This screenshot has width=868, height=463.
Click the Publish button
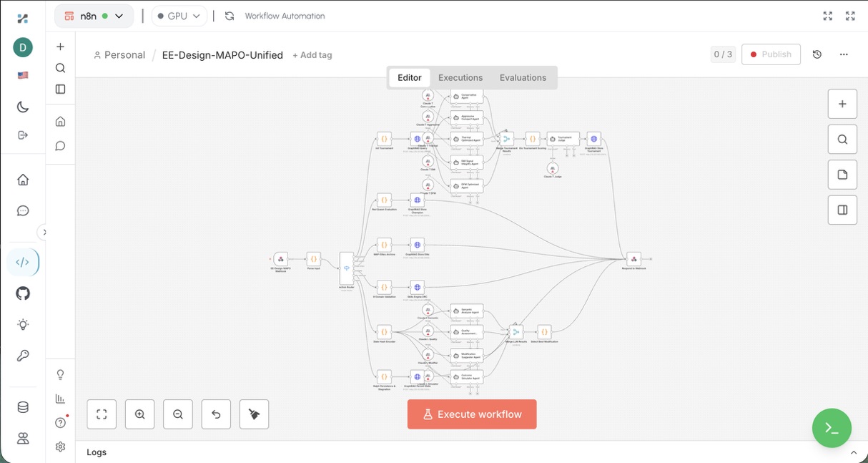pyautogui.click(x=771, y=54)
